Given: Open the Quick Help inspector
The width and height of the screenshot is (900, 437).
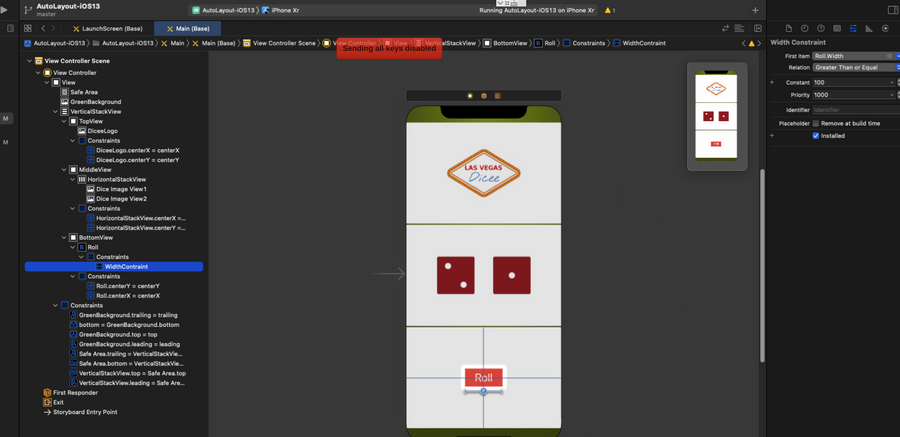Looking at the screenshot, I should pos(821,29).
